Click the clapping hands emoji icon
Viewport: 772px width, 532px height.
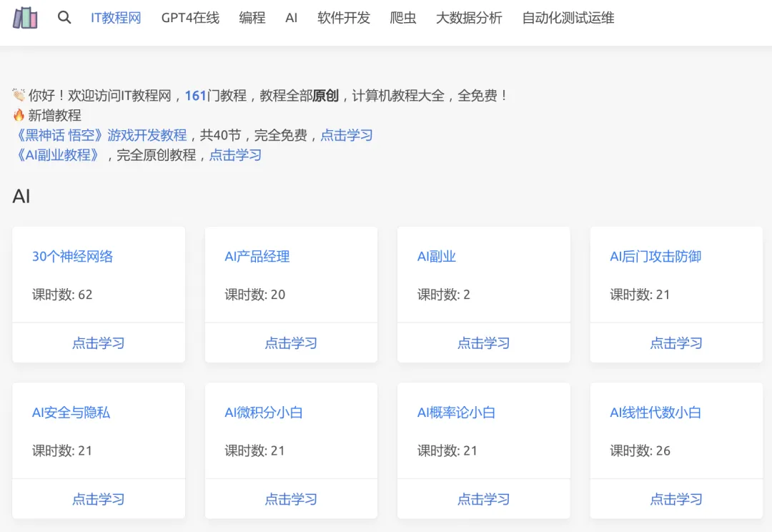coord(19,94)
